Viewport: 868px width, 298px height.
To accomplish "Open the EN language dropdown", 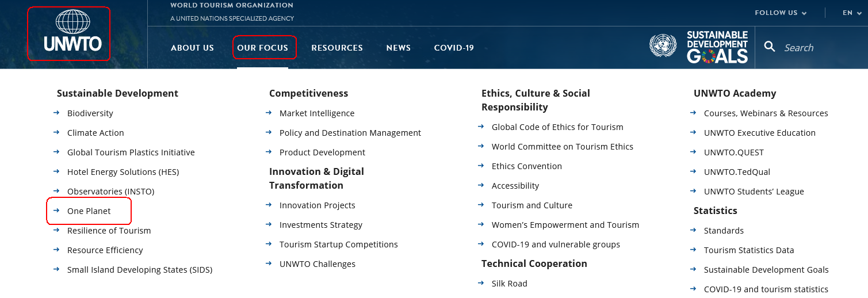I will (851, 13).
